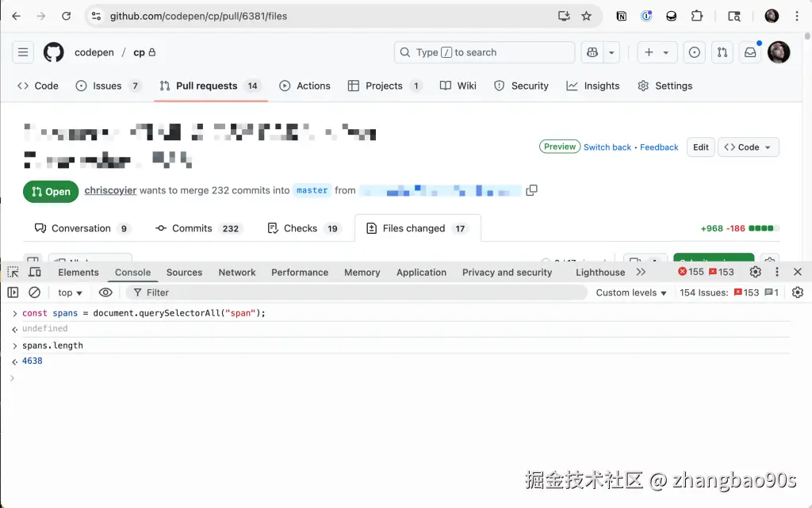812x508 pixels.
Task: Open Custom levels log filter dropdown
Action: pyautogui.click(x=630, y=292)
